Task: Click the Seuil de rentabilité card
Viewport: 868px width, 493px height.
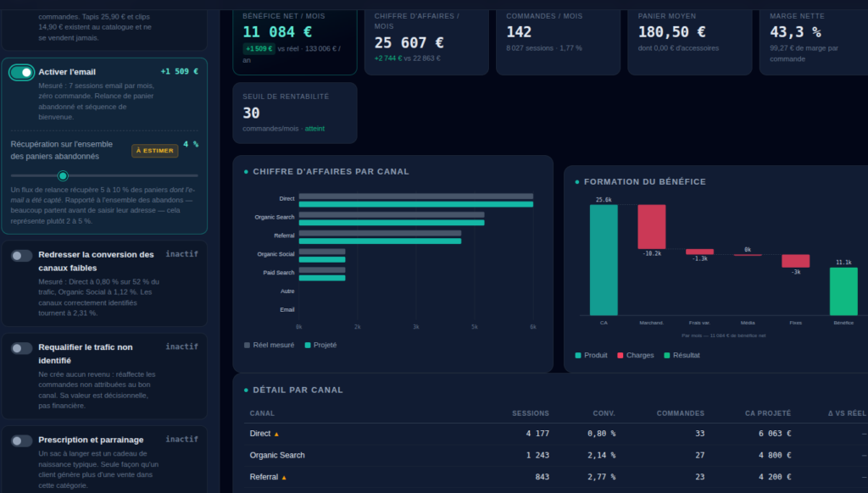Action: tap(295, 113)
